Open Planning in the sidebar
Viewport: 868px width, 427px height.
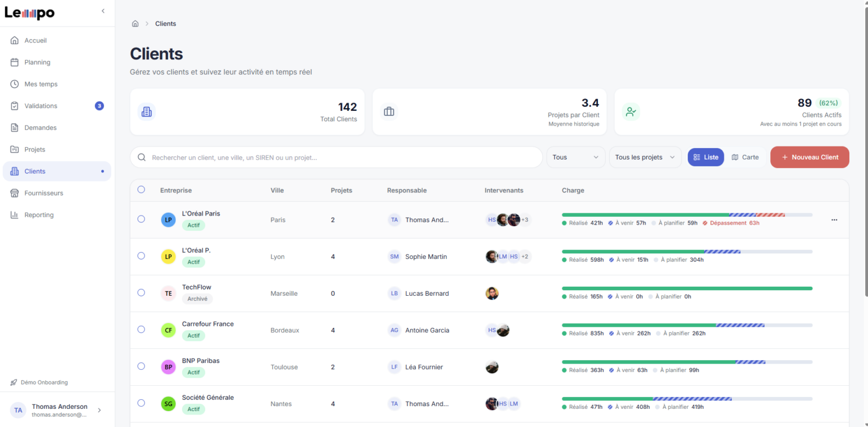pos(57,62)
